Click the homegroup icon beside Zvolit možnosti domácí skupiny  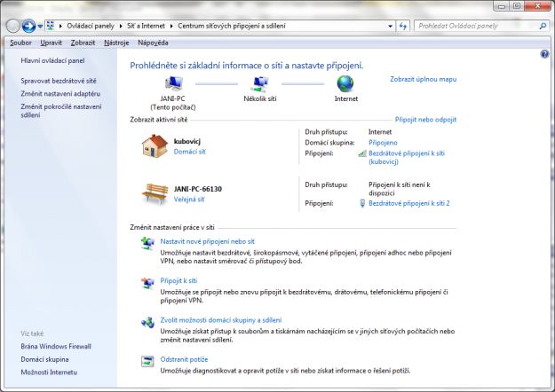(147, 322)
